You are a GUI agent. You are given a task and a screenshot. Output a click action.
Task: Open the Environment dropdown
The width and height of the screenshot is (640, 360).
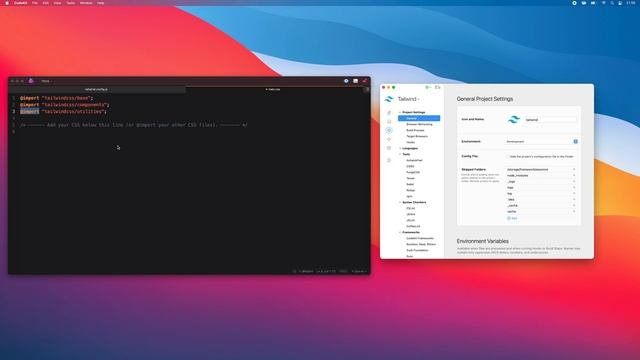click(x=541, y=142)
